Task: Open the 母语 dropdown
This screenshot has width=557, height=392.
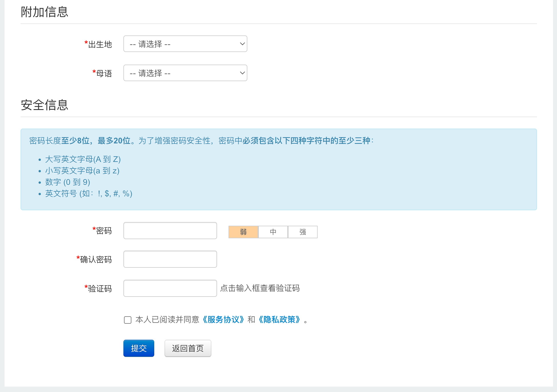Action: (x=185, y=73)
